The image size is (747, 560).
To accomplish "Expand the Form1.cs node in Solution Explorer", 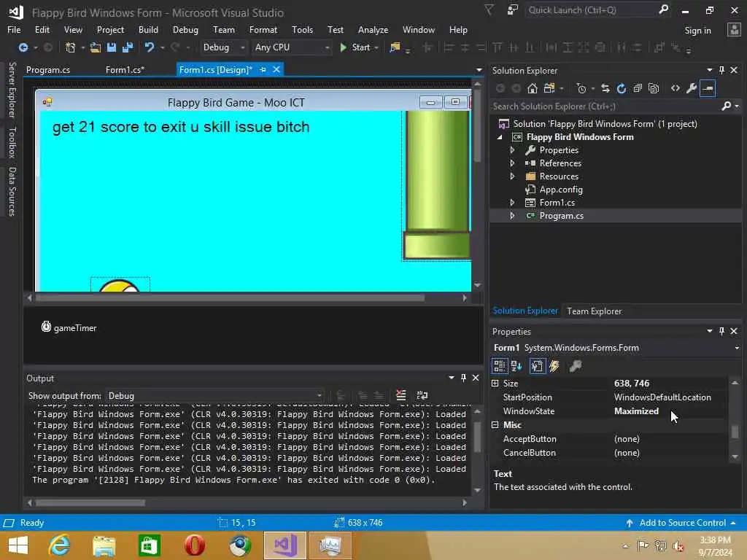I will click(512, 203).
